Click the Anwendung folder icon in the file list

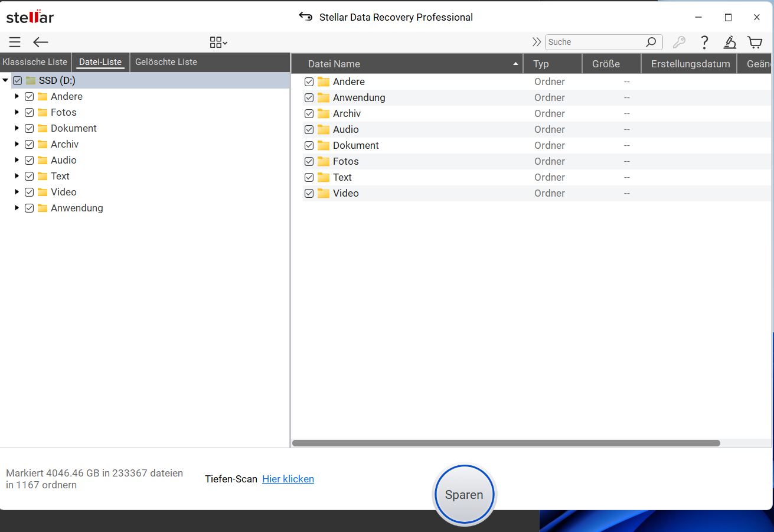tap(324, 97)
